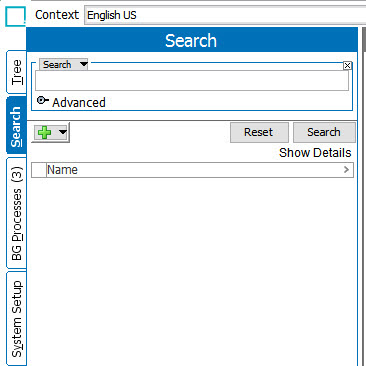Screen dimensions: 366x366
Task: Click the chevron at the Name header's right end
Action: click(346, 170)
